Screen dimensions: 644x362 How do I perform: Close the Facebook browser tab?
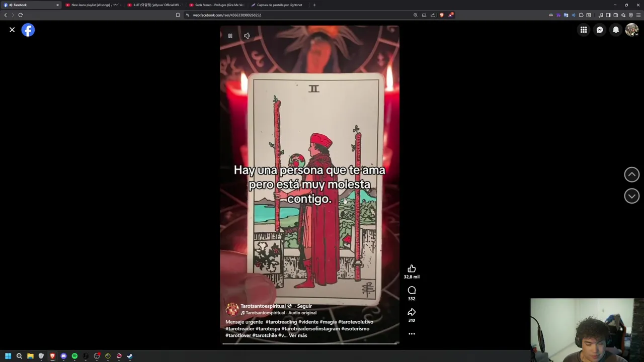(57, 5)
